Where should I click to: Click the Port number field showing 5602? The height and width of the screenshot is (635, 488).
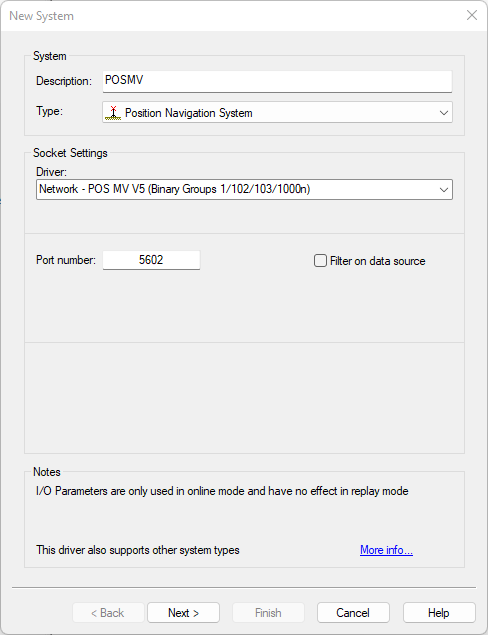point(151,260)
